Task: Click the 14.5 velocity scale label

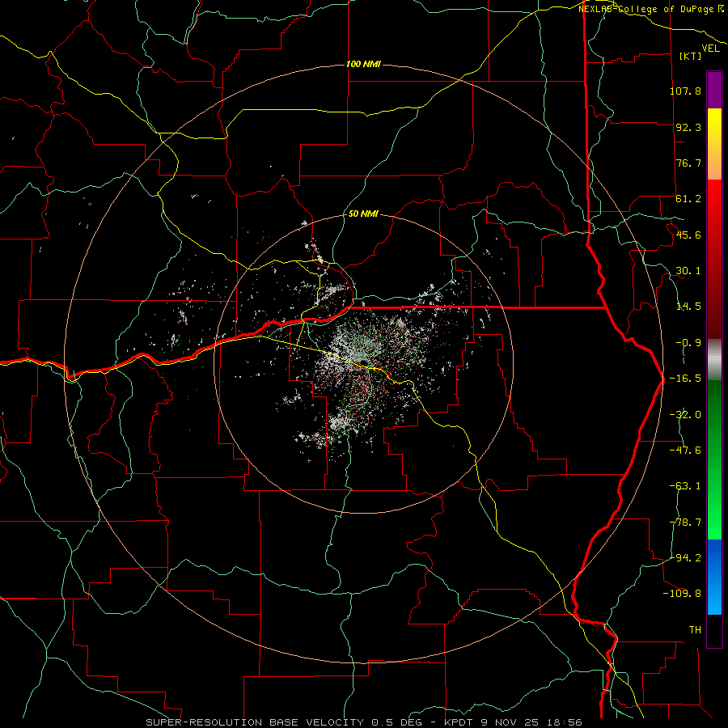Action: coord(688,307)
